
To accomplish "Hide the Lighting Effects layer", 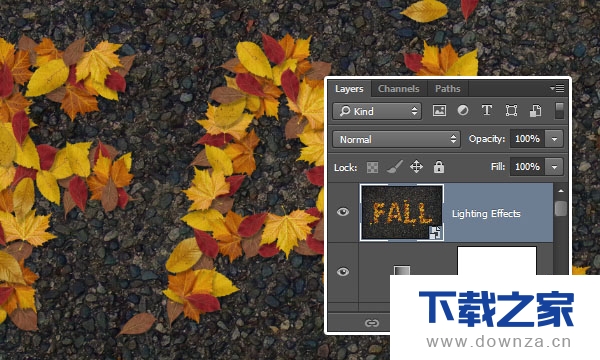I will (343, 212).
